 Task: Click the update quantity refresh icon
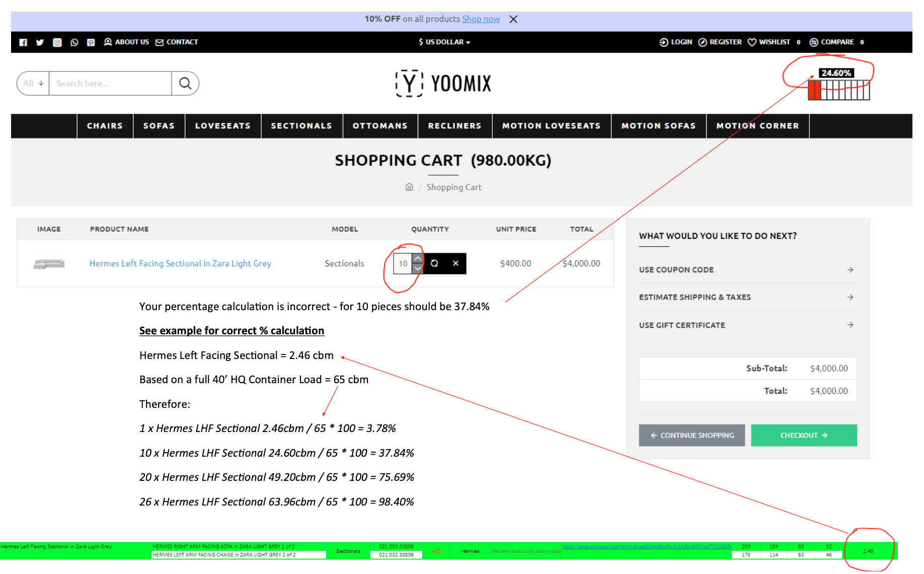[x=434, y=263]
